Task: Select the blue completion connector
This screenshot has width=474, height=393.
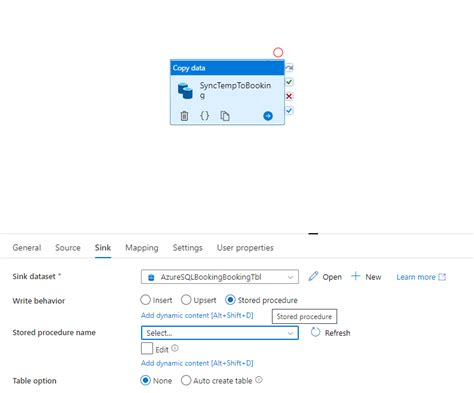Action: pos(289,110)
